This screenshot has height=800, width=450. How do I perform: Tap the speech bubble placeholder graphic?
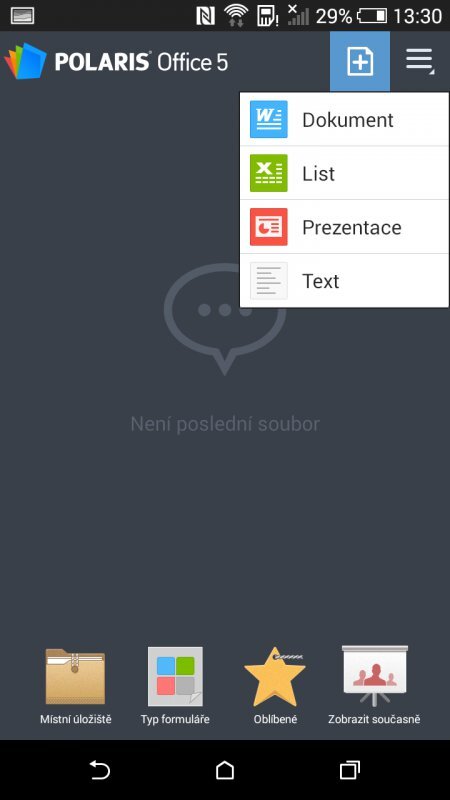225,318
